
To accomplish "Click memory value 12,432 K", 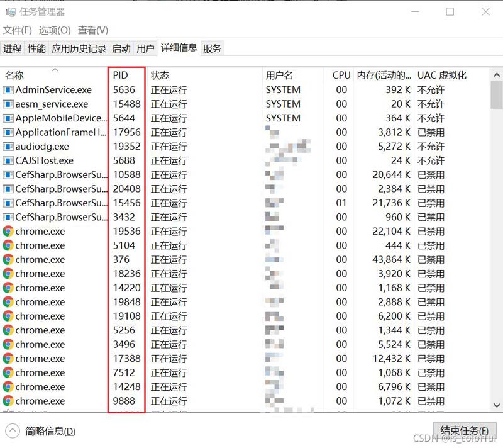I will click(391, 359).
